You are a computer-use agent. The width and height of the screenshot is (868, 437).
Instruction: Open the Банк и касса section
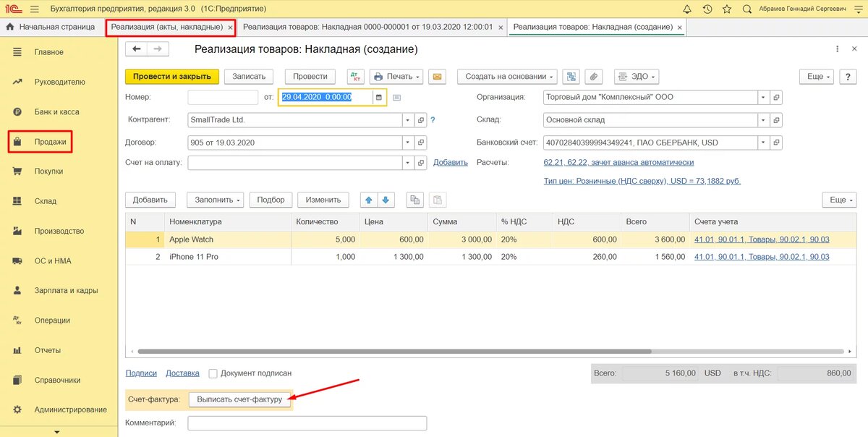[x=56, y=112]
